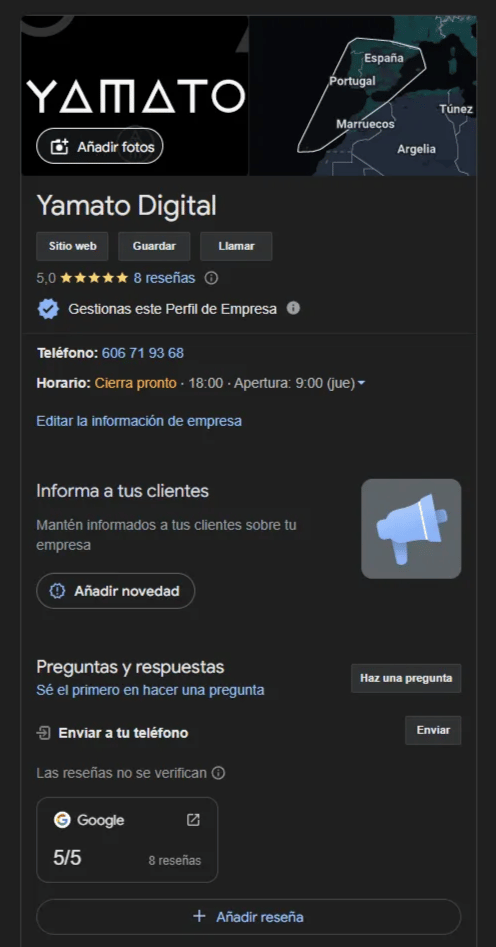Click the phone number 606 71 93 68
Viewport: 496px width, 947px height.
pyautogui.click(x=143, y=353)
